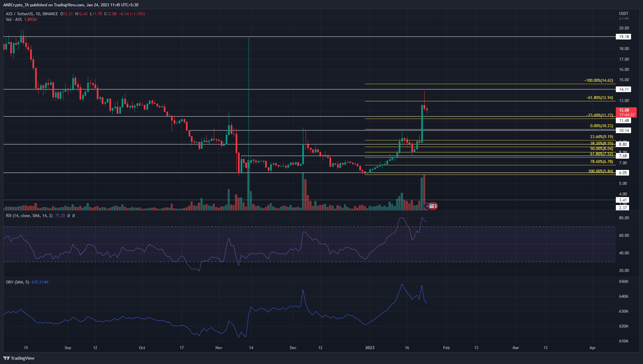
Task: Click the change value −0.14 (−1.15%)
Action: (x=132, y=14)
